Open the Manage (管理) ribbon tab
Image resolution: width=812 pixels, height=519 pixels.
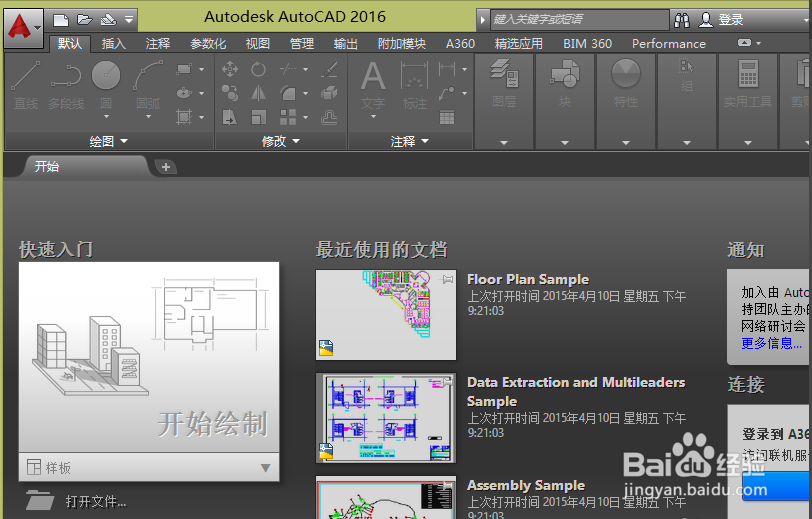(302, 44)
